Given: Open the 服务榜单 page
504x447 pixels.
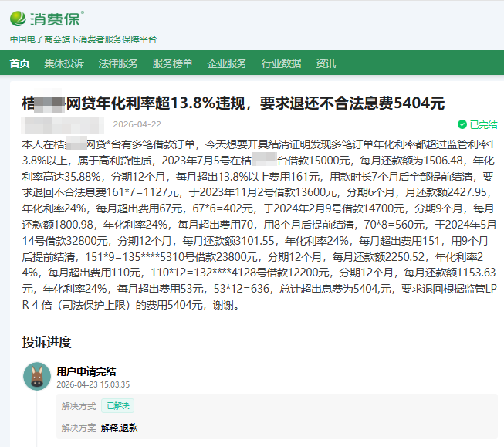Looking at the screenshot, I should (x=172, y=63).
